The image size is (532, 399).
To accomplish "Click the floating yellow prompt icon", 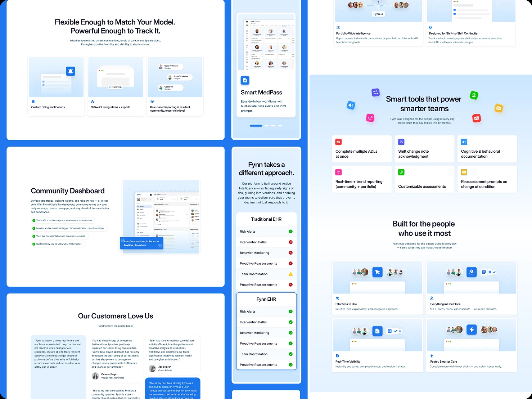I will [499, 108].
